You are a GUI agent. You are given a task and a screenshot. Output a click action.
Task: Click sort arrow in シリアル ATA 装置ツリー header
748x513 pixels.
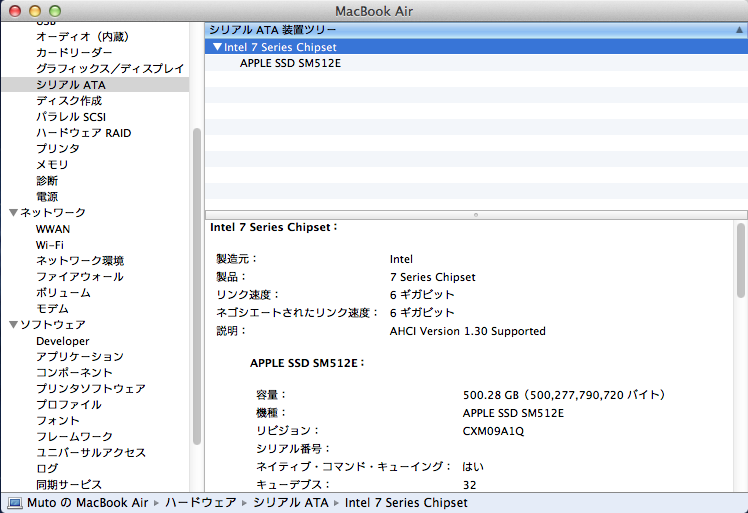tap(739, 30)
